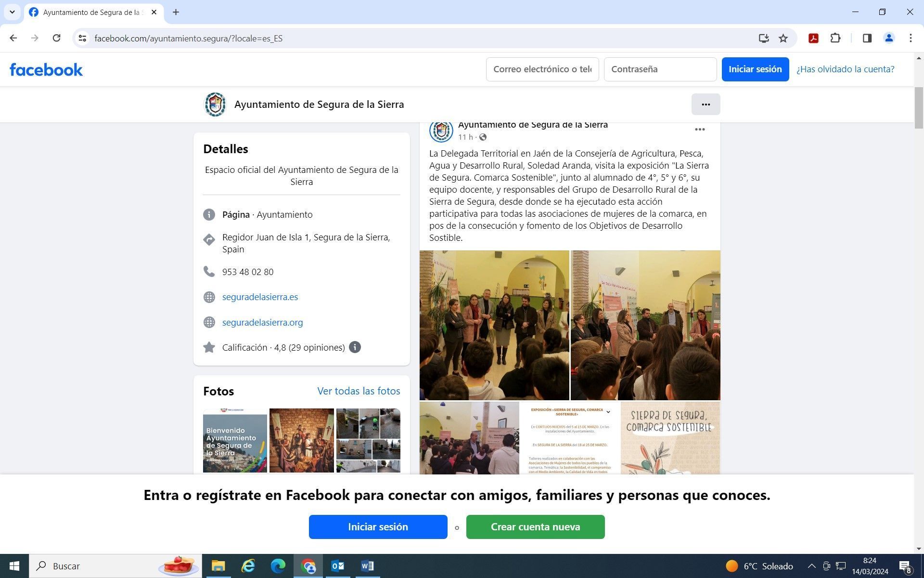Launch Internet Explorer from the taskbar

(248, 566)
